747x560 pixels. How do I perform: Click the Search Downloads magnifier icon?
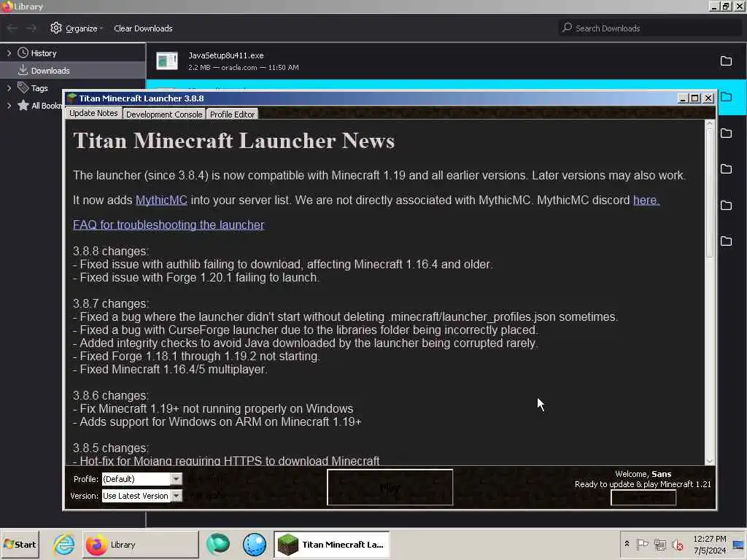coord(566,28)
